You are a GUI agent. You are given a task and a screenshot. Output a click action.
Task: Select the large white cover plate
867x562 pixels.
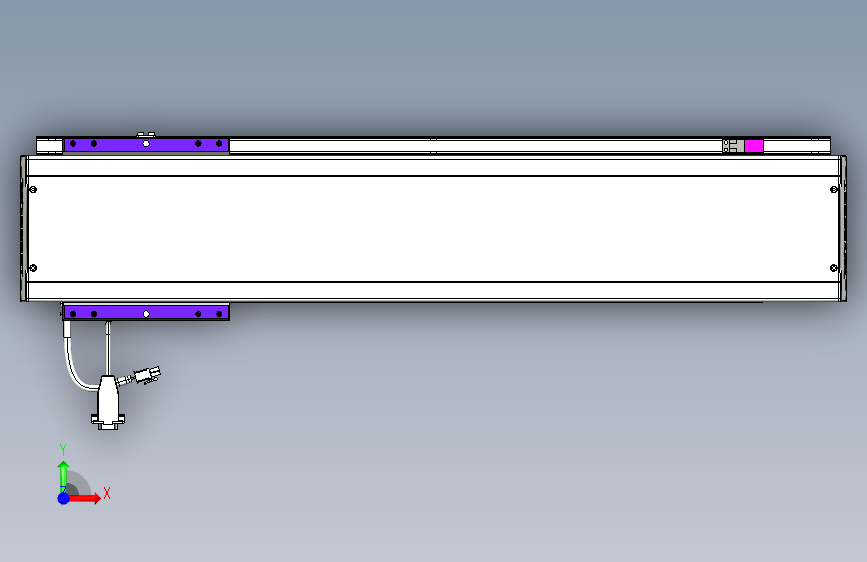[434, 229]
